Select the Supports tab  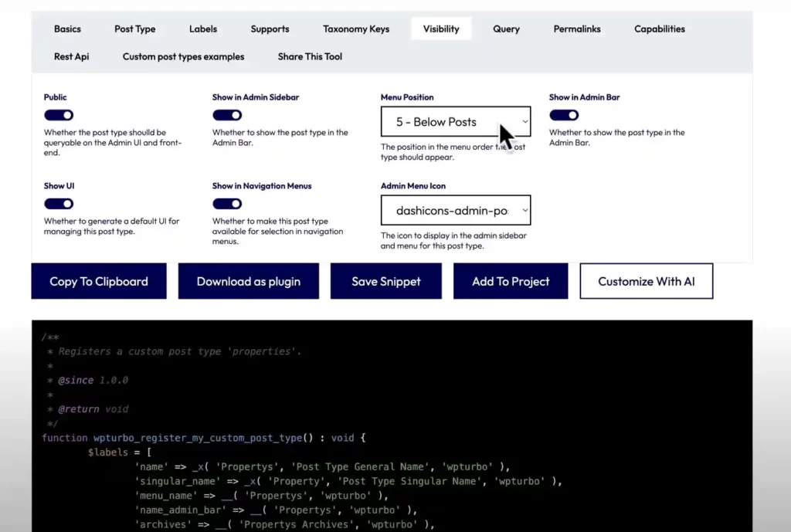coord(270,29)
